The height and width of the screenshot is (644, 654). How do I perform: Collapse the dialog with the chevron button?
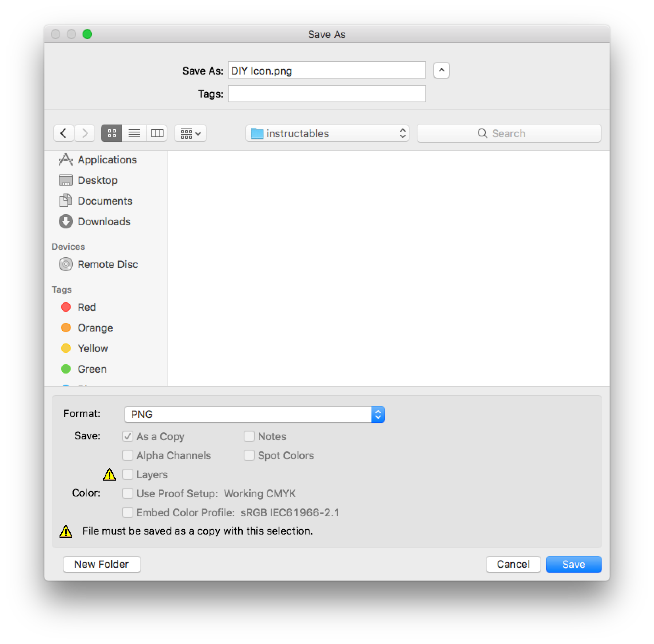click(x=442, y=70)
